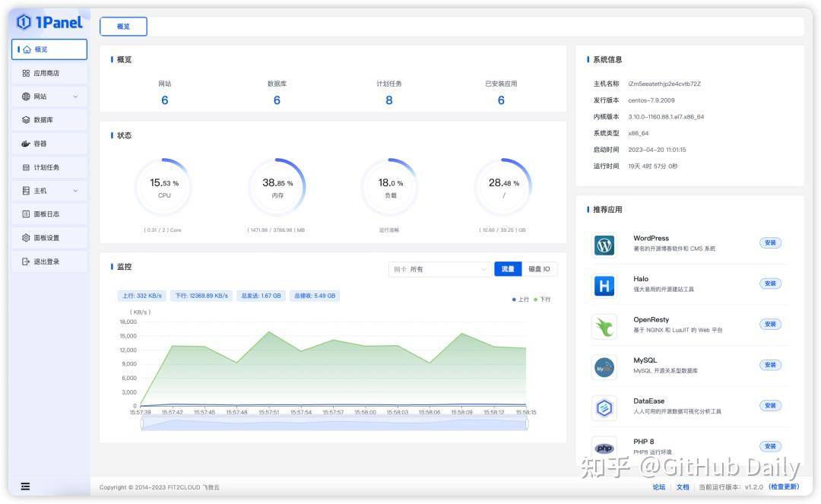Image resolution: width=821 pixels, height=504 pixels.
Task: Click the Halo app icon
Action: coord(604,286)
